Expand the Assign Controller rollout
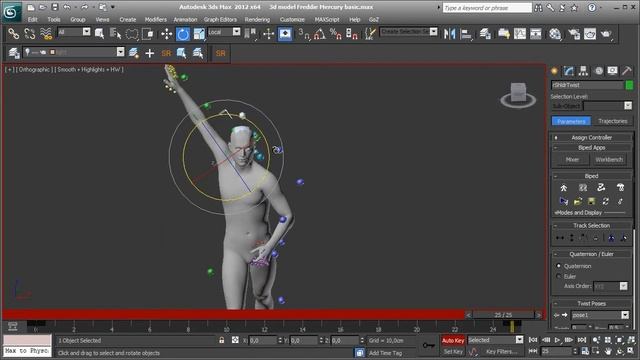The image size is (640, 360). click(591, 138)
